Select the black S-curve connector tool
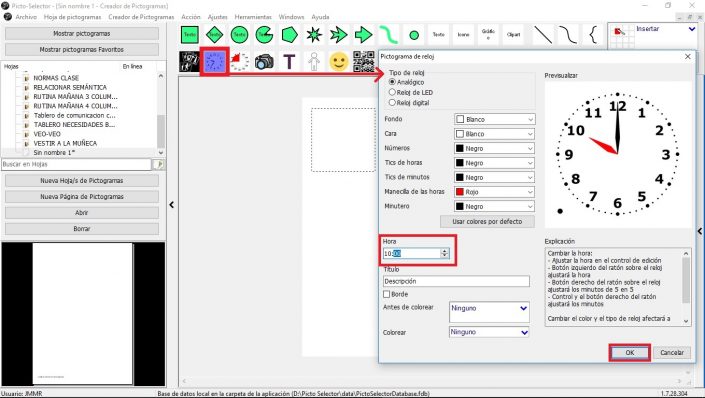 point(568,35)
